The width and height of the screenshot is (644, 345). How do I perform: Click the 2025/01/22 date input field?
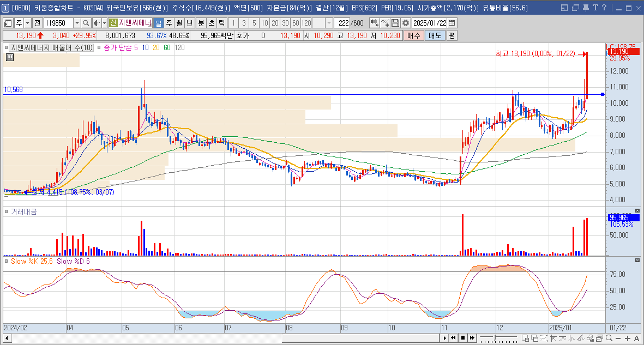430,23
